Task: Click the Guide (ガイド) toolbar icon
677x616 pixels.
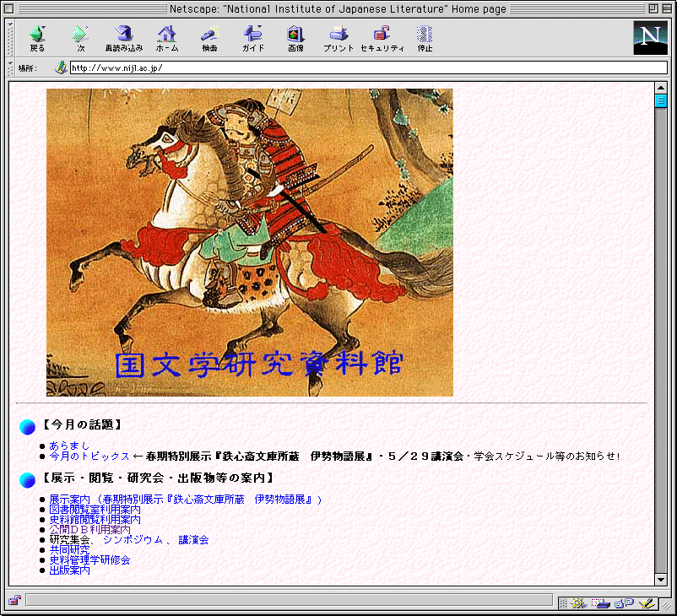Action: tap(253, 38)
